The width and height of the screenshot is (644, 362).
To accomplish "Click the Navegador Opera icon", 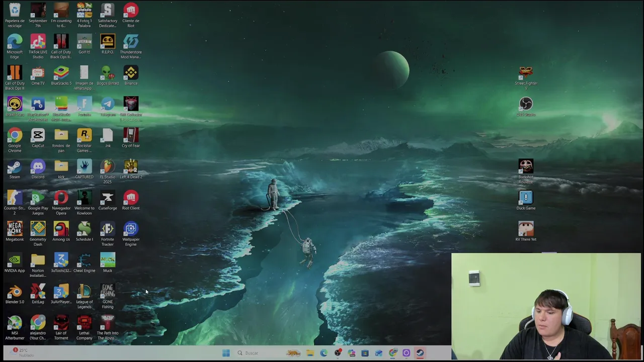I will tap(61, 203).
